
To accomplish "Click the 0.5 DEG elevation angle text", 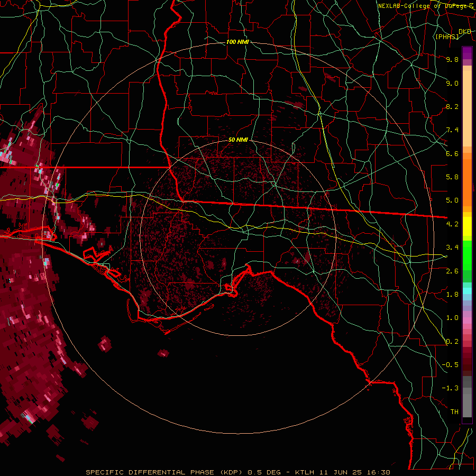I will 265,472.
